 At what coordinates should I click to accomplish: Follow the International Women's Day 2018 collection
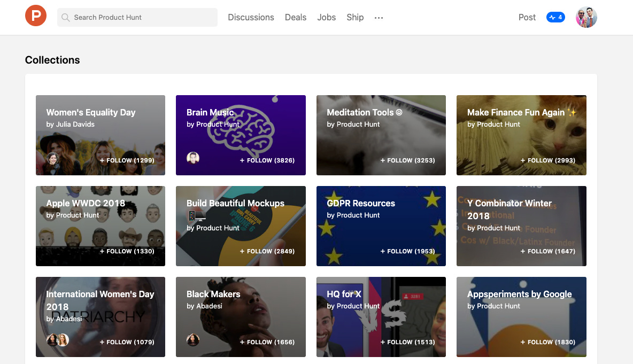tap(127, 342)
